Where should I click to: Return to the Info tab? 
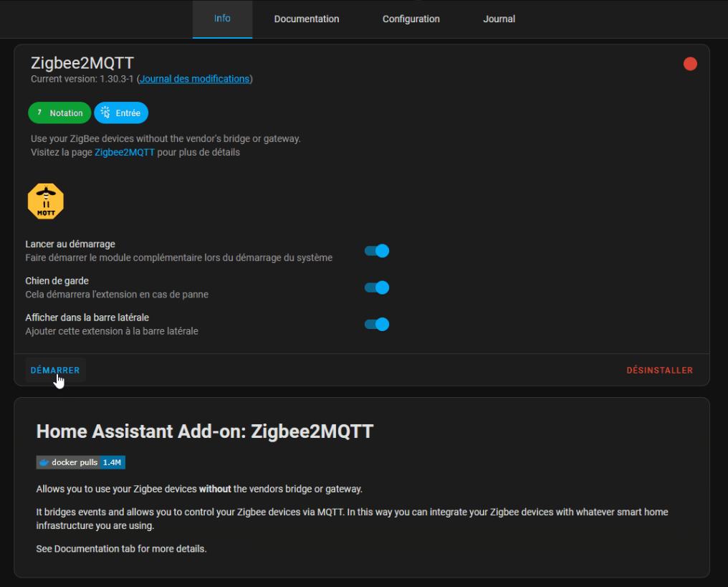coord(222,19)
